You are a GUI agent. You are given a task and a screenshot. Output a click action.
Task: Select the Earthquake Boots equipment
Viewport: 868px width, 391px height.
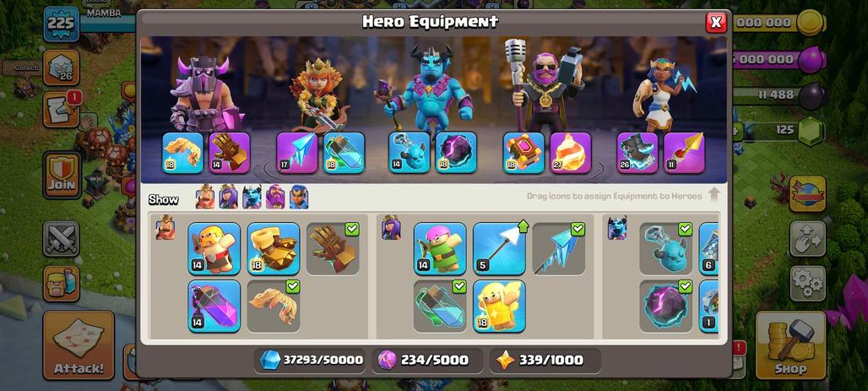pos(274,248)
